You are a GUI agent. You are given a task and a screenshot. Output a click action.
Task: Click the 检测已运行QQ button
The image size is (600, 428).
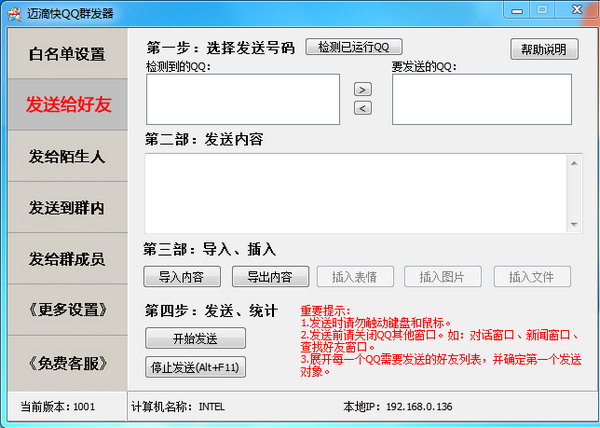[x=354, y=47]
